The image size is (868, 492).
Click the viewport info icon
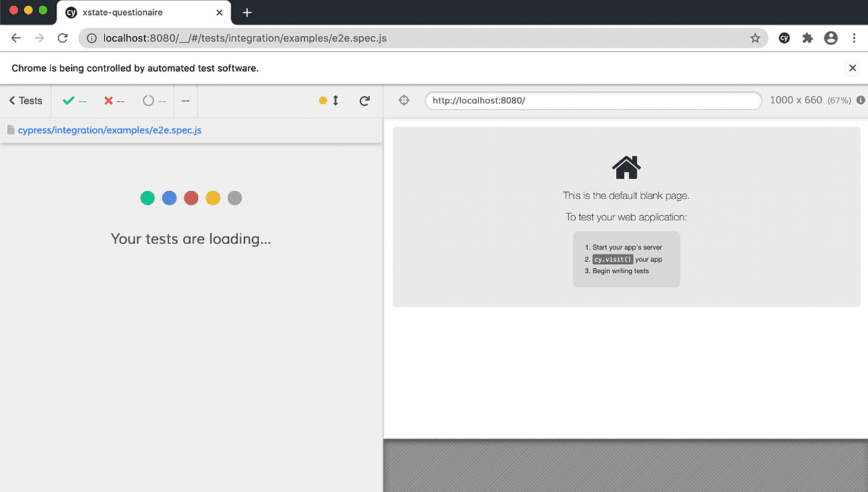pos(860,101)
